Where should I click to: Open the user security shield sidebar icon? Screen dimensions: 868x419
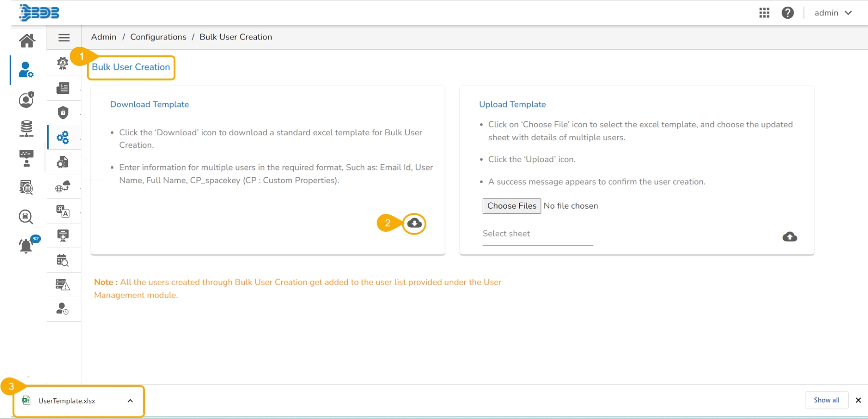tap(26, 99)
